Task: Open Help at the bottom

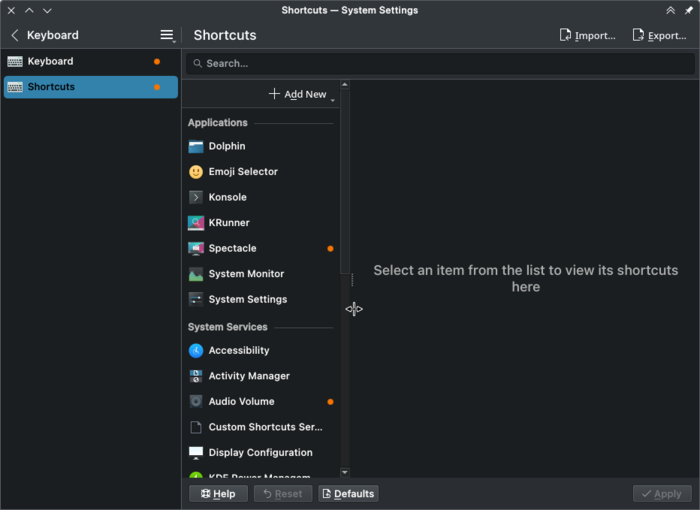Action: 217,493
